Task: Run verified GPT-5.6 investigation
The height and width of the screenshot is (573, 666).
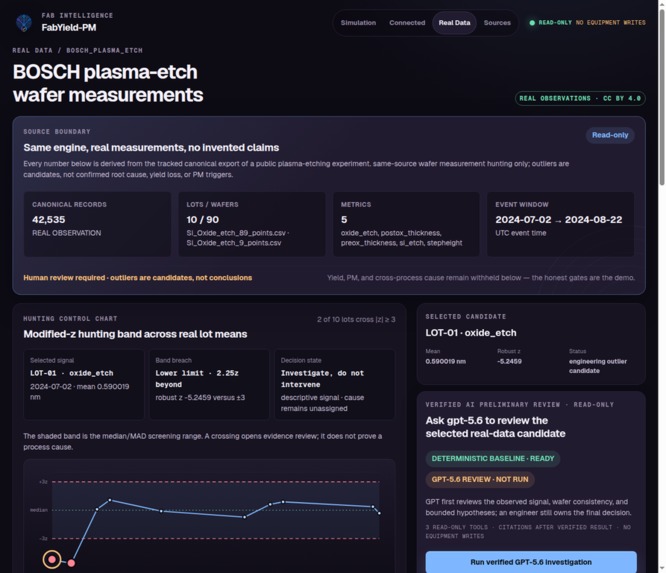Action: coord(531,562)
